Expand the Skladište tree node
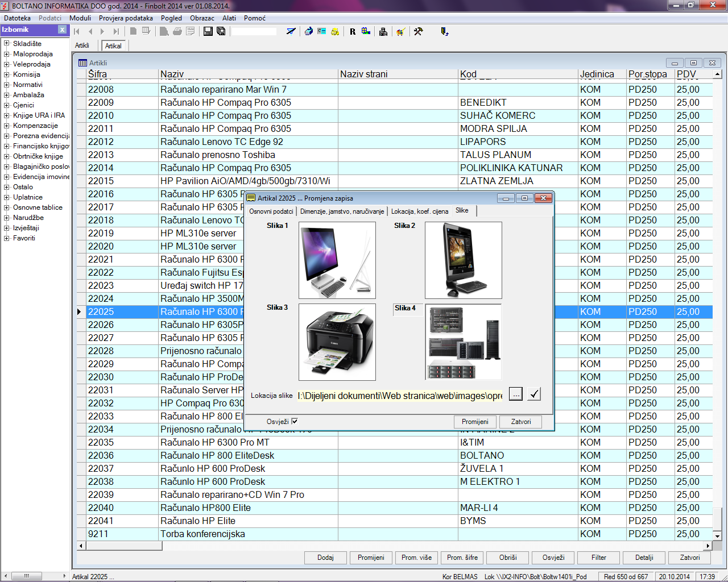The width and height of the screenshot is (728, 582). pos(7,44)
